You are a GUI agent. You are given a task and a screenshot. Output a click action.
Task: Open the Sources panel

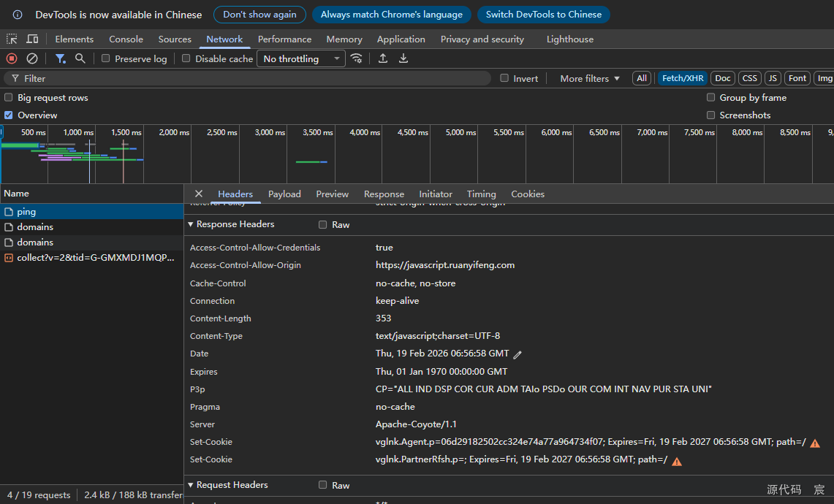pyautogui.click(x=175, y=39)
